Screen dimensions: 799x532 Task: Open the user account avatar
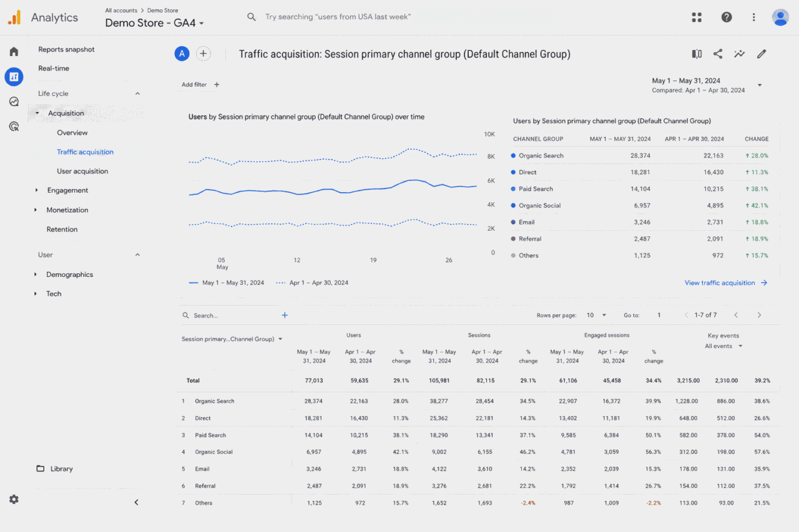780,17
